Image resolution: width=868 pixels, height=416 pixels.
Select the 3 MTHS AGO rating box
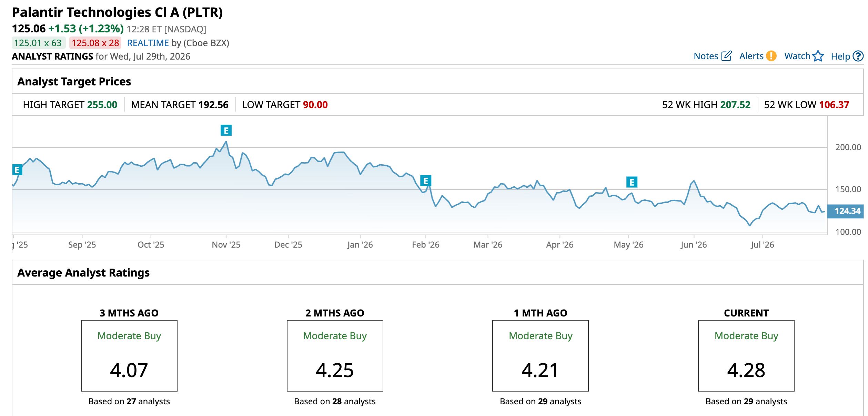point(129,356)
